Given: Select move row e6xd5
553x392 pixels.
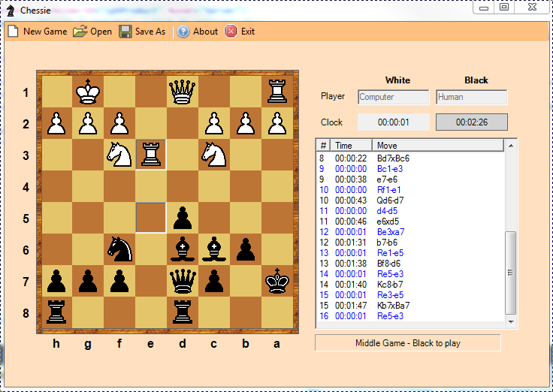Looking at the screenshot, I should pyautogui.click(x=411, y=222).
